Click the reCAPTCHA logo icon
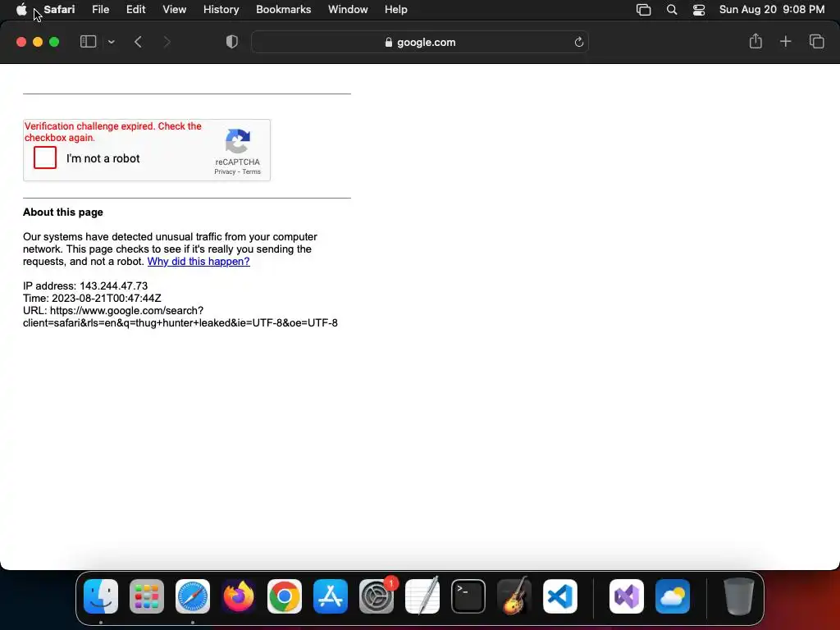 pyautogui.click(x=238, y=141)
